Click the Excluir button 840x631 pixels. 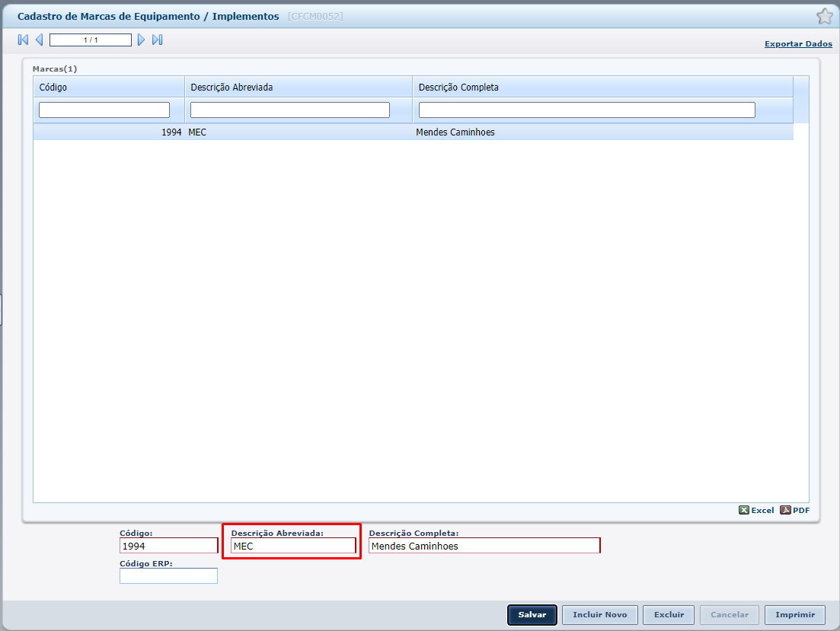(x=669, y=615)
